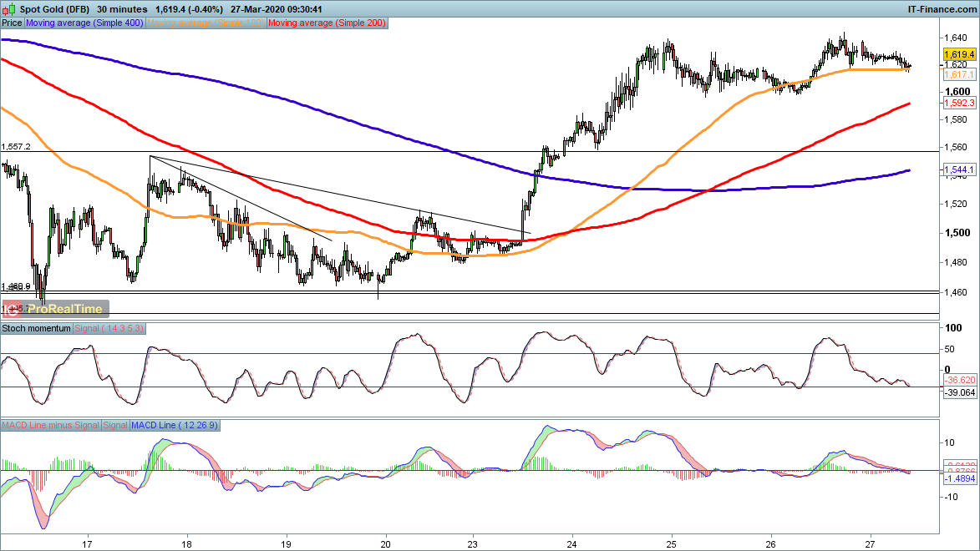This screenshot has height=551, width=980.
Task: Click the 27-Mar-2020 09:30:41 timestamp
Action: (277, 9)
